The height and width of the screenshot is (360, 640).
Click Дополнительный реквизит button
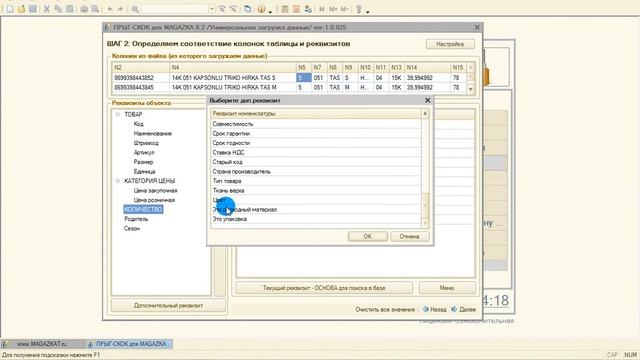click(168, 305)
